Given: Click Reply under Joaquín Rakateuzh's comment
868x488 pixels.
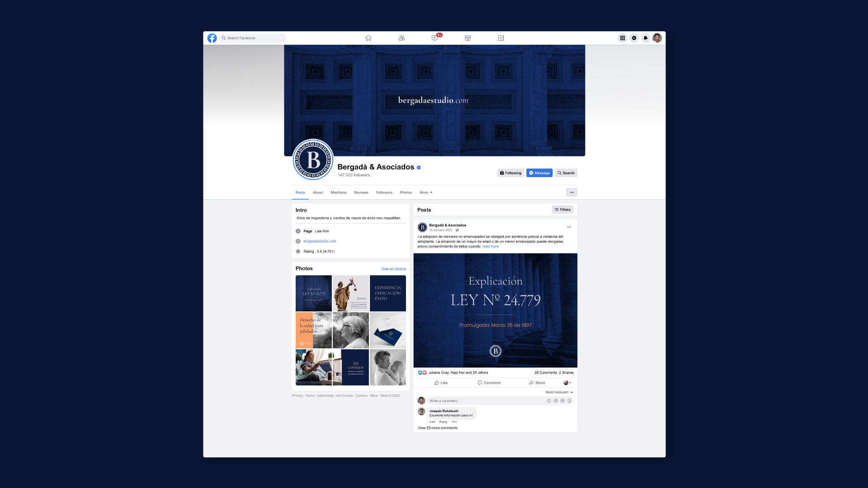Looking at the screenshot, I should 443,422.
